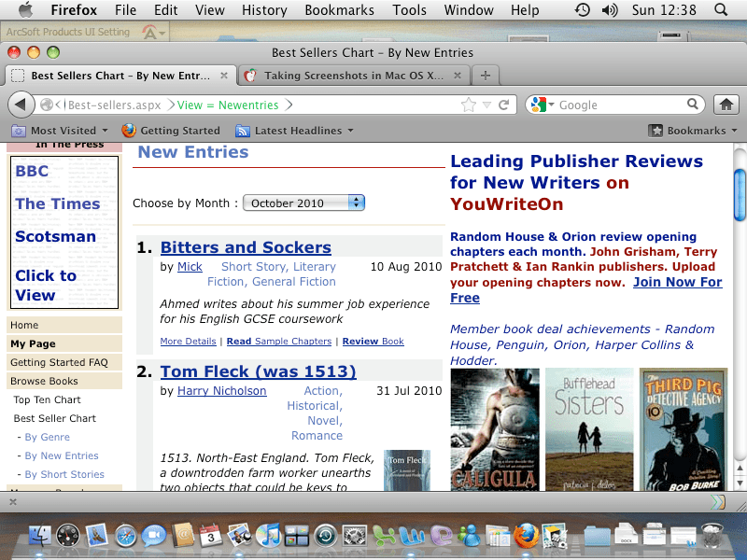
Task: Launch Microsoft Word from the dock
Action: [x=412, y=535]
